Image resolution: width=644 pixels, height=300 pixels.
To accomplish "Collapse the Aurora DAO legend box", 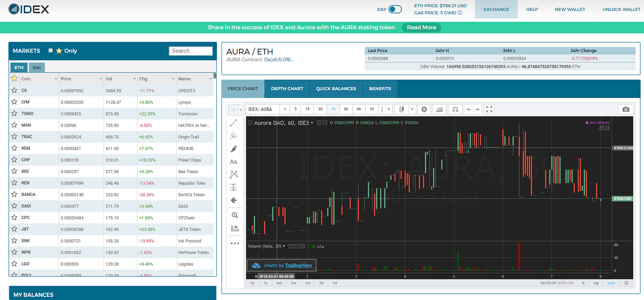I will point(250,123).
